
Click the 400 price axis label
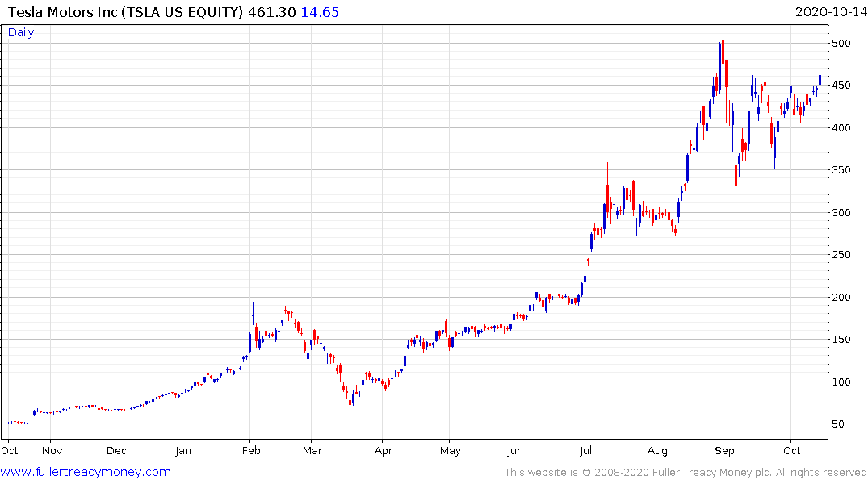[841, 127]
